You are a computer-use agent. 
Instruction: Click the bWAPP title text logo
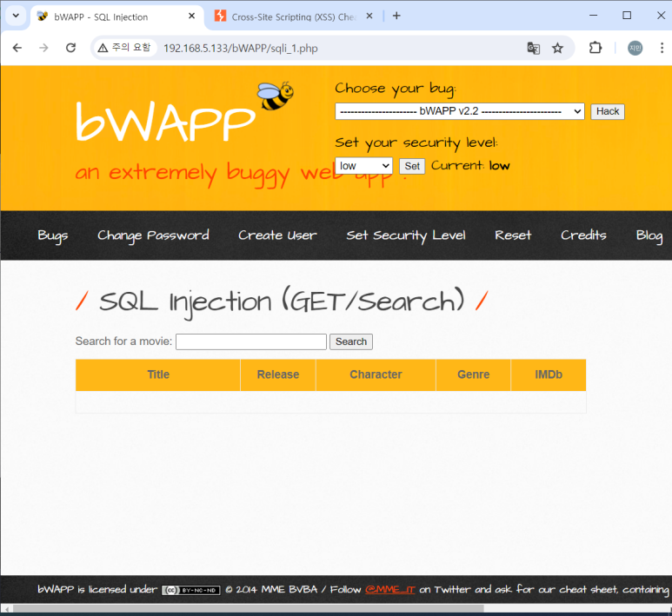tap(165, 123)
